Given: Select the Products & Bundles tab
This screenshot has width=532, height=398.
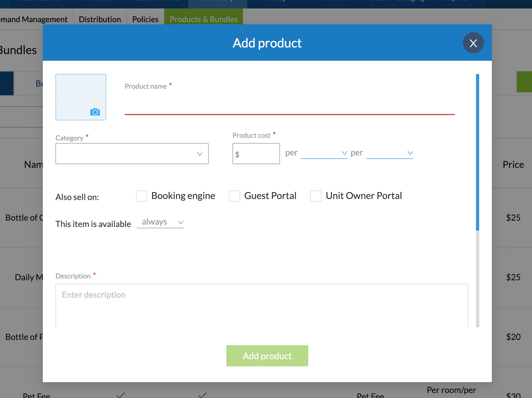Looking at the screenshot, I should (x=203, y=19).
